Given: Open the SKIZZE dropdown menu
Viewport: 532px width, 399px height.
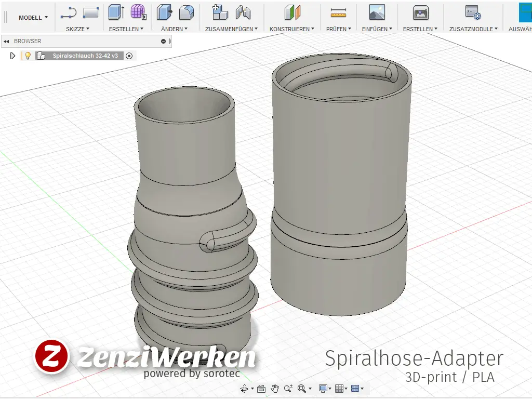Looking at the screenshot, I should 77,29.
